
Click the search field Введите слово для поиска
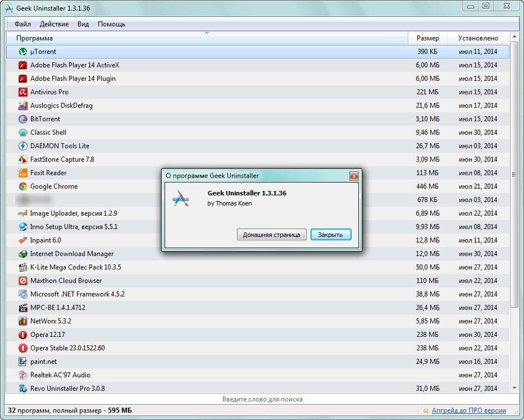[x=262, y=399]
